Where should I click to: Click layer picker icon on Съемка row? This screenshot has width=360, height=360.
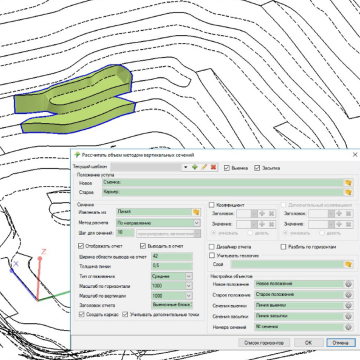(x=348, y=183)
